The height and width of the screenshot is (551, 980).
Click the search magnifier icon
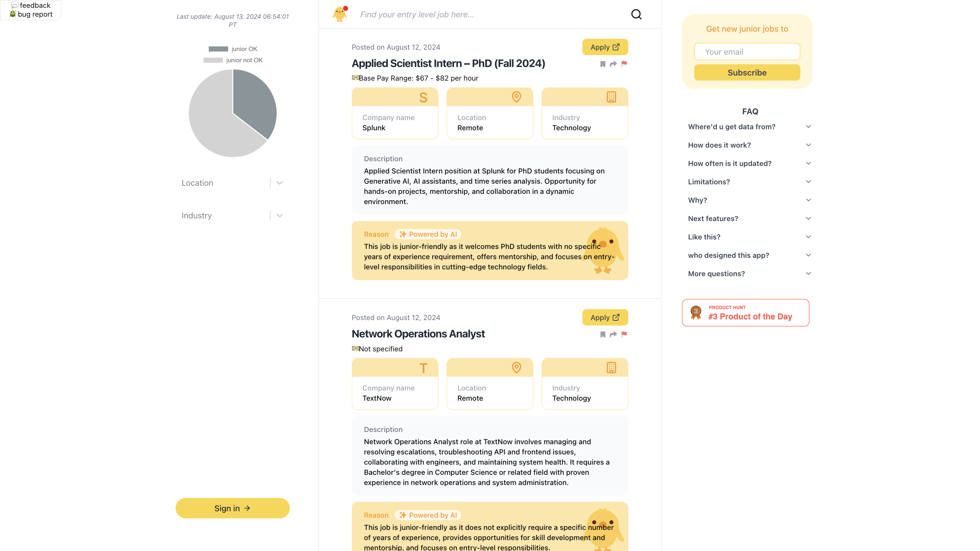pyautogui.click(x=636, y=14)
